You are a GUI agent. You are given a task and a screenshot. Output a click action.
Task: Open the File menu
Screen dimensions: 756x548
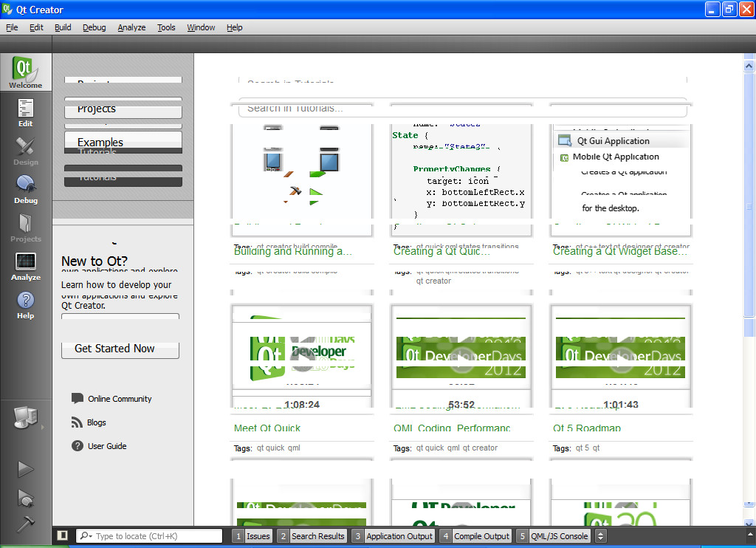12,27
